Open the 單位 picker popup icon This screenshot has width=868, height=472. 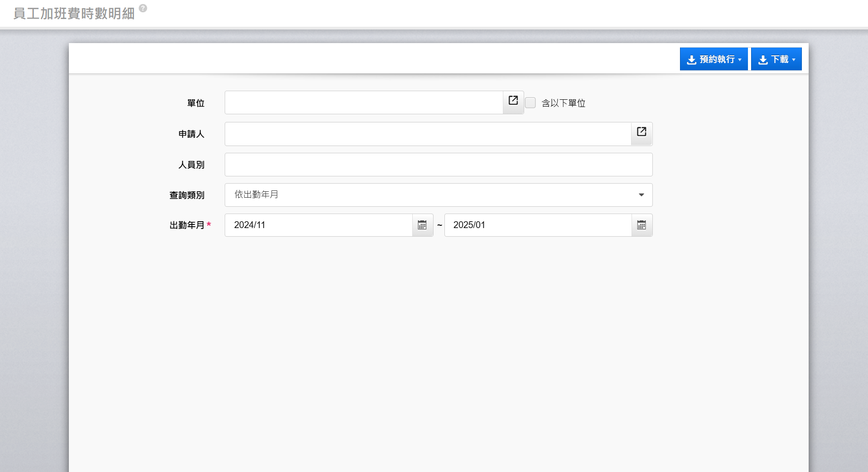pos(513,102)
